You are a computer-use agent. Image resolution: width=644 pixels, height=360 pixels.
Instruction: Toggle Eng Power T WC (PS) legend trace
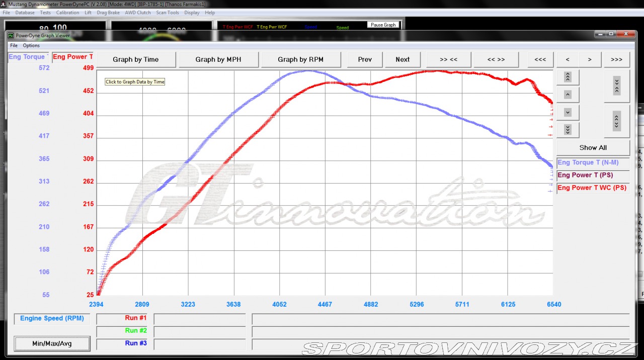click(x=593, y=188)
